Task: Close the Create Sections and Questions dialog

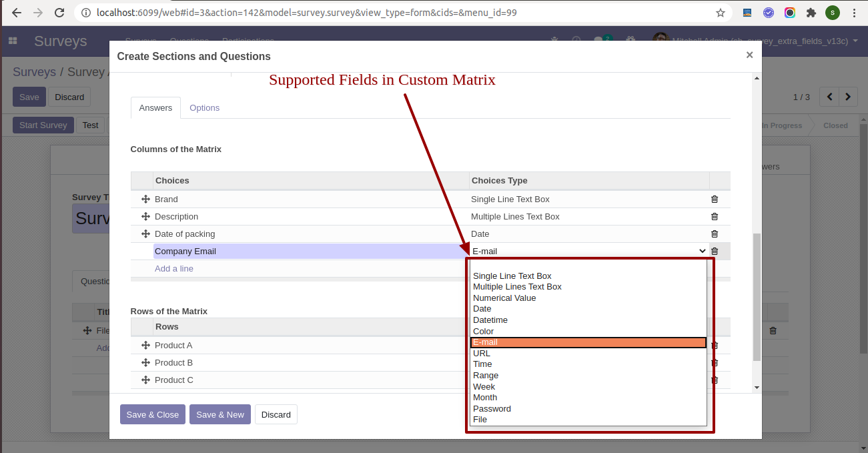Action: [749, 55]
